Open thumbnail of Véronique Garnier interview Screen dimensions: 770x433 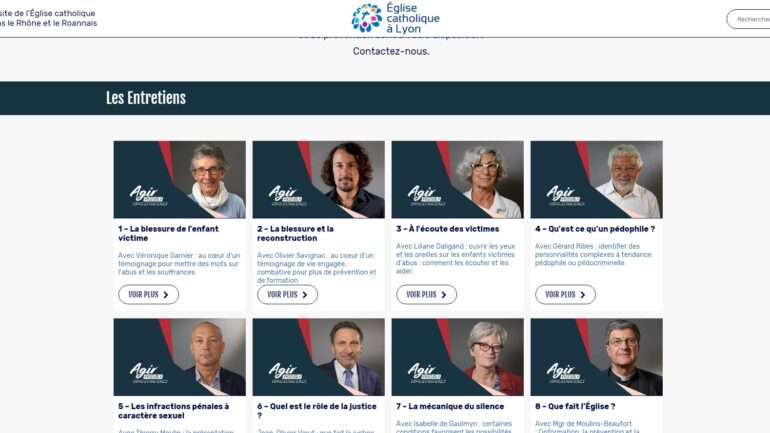180,180
